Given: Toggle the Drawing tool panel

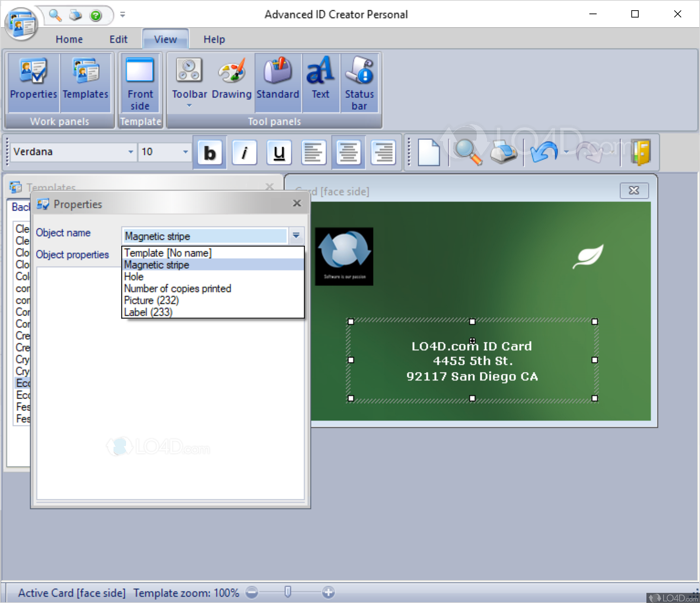Looking at the screenshot, I should (x=232, y=82).
